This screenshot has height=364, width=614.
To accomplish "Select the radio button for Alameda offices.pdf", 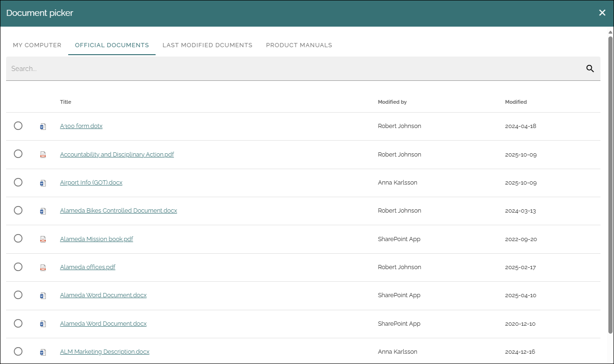I will pyautogui.click(x=18, y=267).
